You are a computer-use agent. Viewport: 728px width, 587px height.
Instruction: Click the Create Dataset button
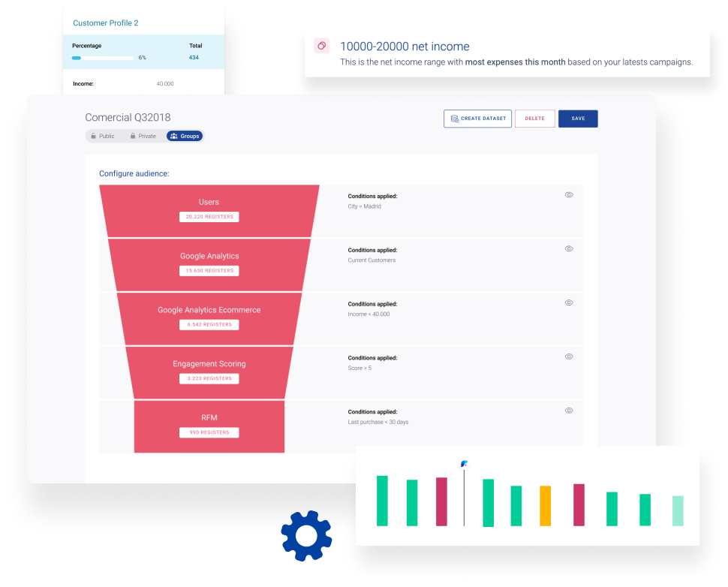point(477,119)
